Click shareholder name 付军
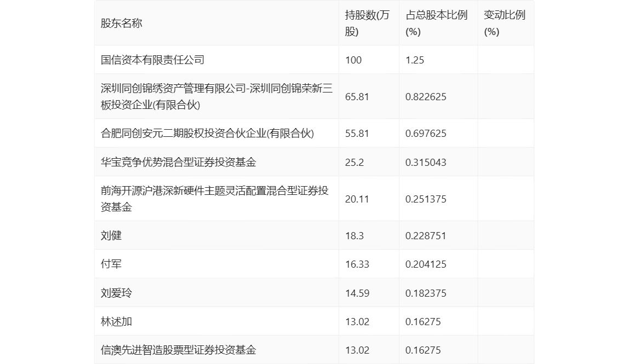 click(x=111, y=264)
